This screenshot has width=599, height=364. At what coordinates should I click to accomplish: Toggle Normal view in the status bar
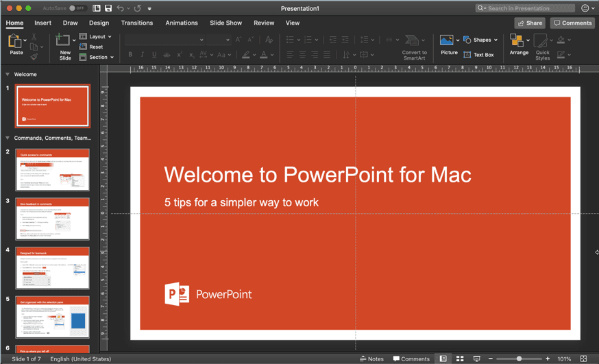[443, 359]
